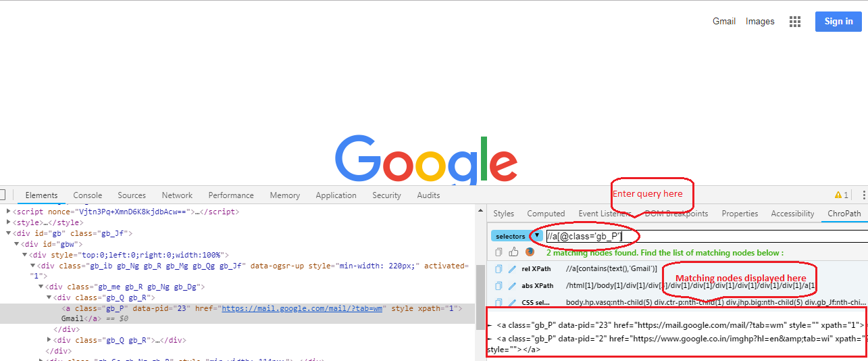Viewport: 868px width, 361px height.
Task: Click the rel XPath value text
Action: tap(611, 268)
